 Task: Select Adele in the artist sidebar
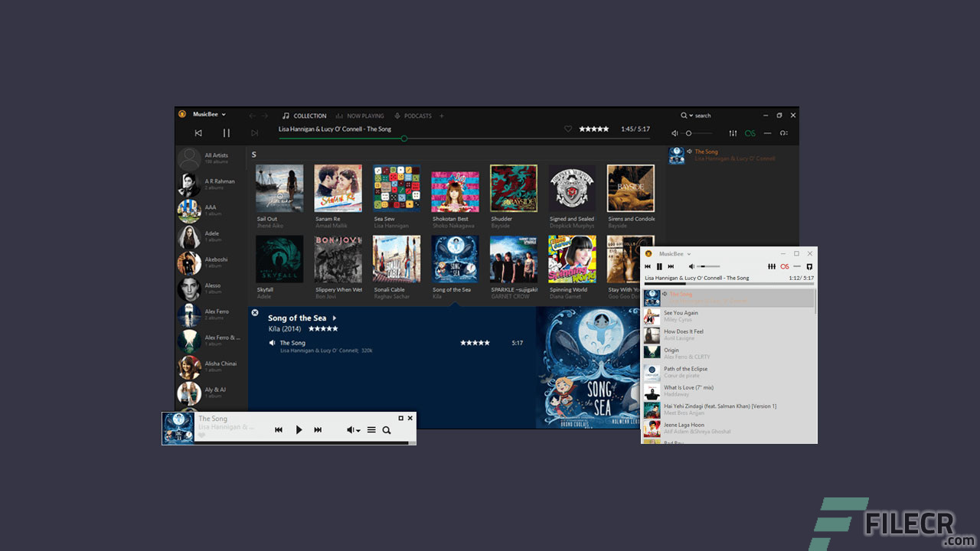click(211, 236)
